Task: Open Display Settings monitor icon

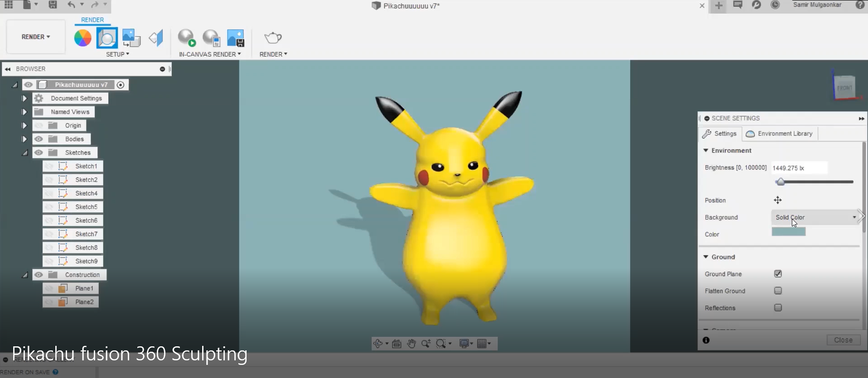Action: click(x=464, y=344)
